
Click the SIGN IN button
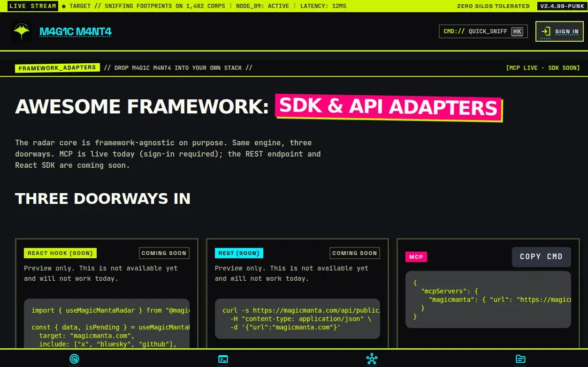tap(559, 31)
